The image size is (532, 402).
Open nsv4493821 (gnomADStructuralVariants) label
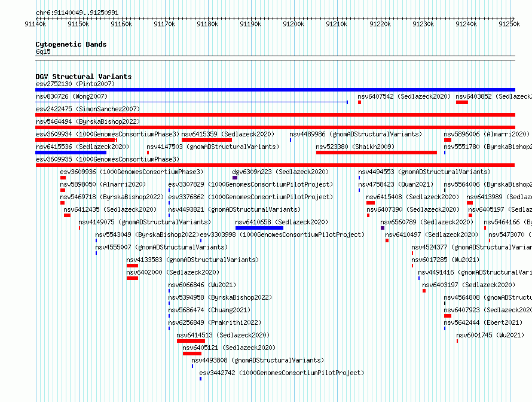click(234, 209)
